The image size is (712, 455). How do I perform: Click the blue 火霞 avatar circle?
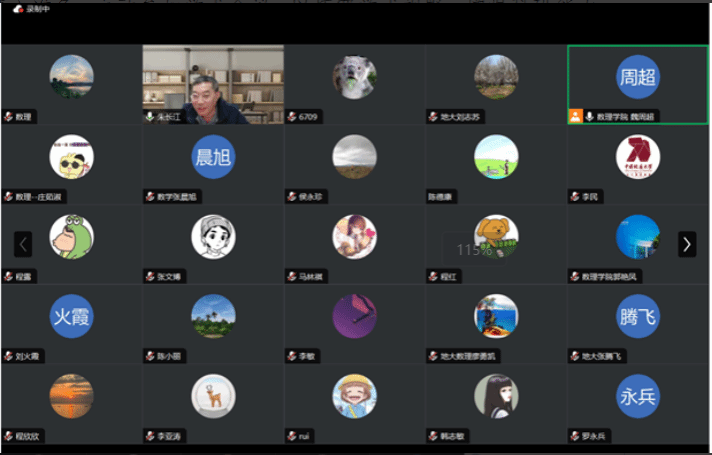tap(71, 316)
